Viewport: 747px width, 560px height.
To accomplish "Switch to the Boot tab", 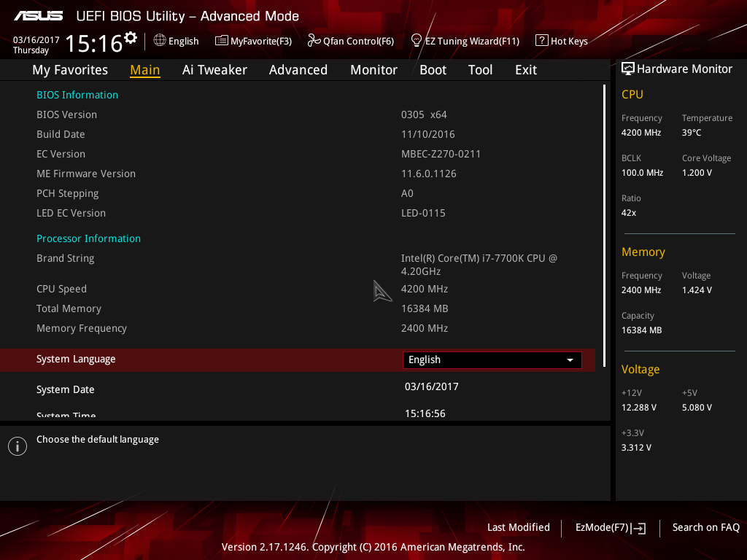I will pos(433,70).
